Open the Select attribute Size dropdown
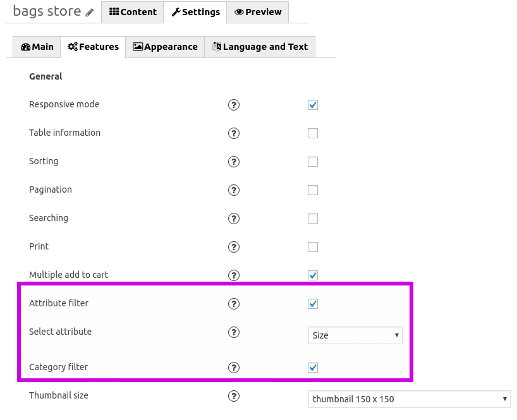 coord(355,335)
